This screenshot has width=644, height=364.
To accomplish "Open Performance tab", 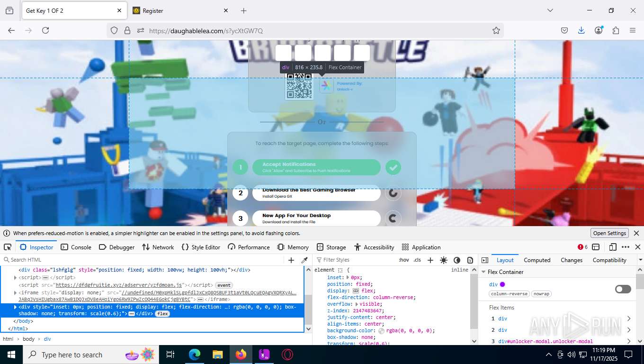I will [x=249, y=247].
